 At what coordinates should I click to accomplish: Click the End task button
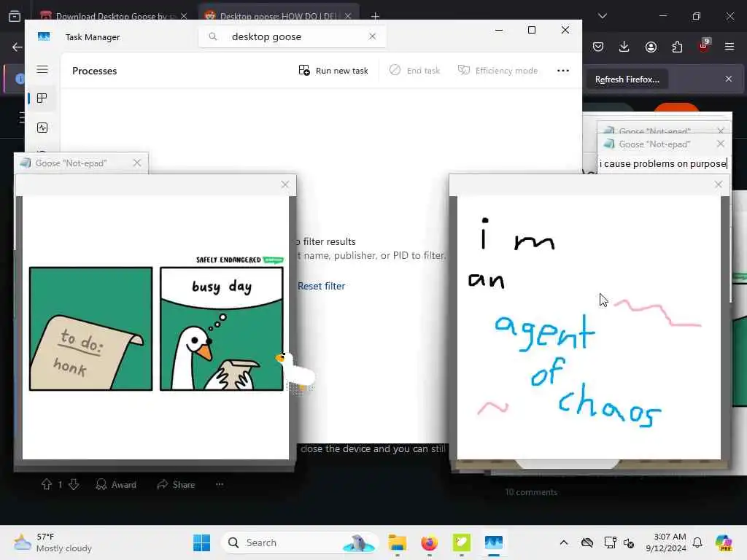414,71
